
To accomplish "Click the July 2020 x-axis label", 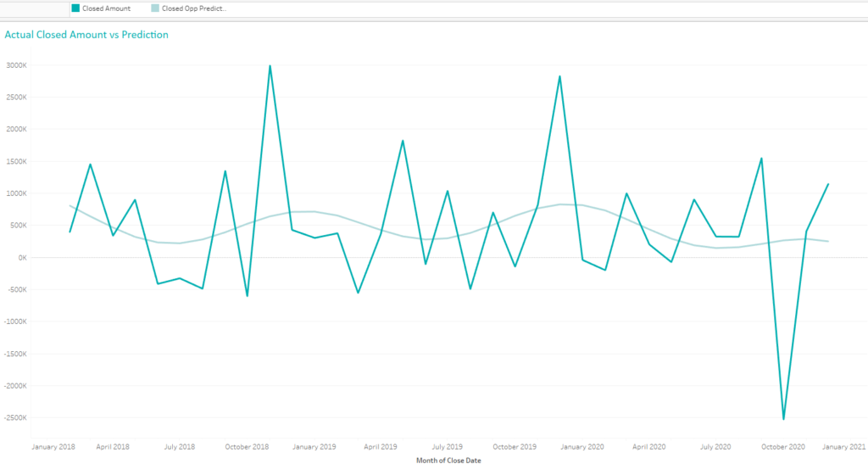I will pos(715,447).
